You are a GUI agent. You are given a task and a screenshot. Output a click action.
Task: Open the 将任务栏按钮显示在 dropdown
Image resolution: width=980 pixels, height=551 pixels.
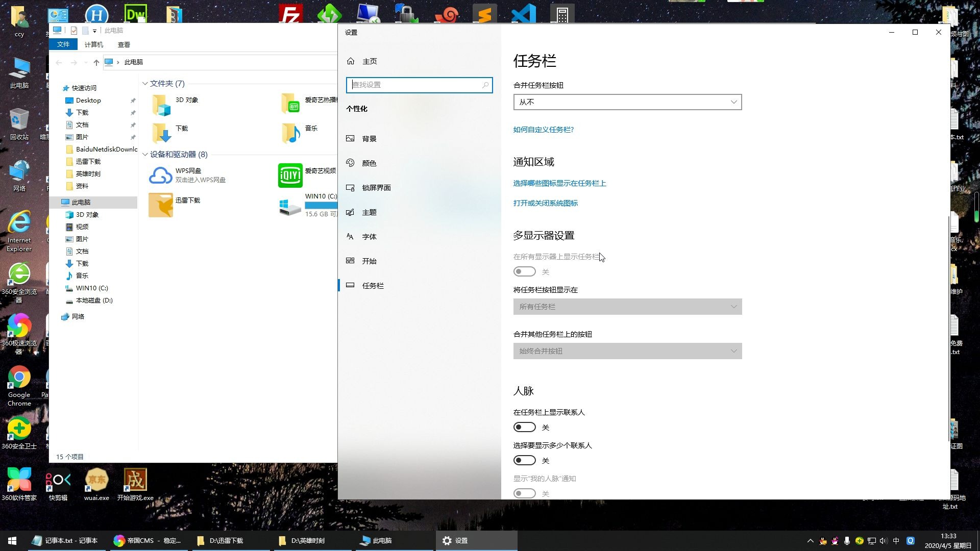627,307
